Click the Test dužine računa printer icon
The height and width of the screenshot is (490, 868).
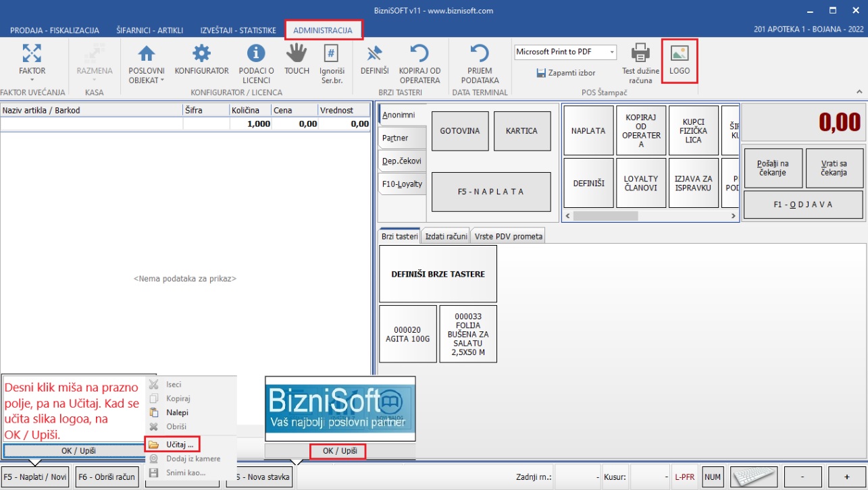(x=640, y=53)
